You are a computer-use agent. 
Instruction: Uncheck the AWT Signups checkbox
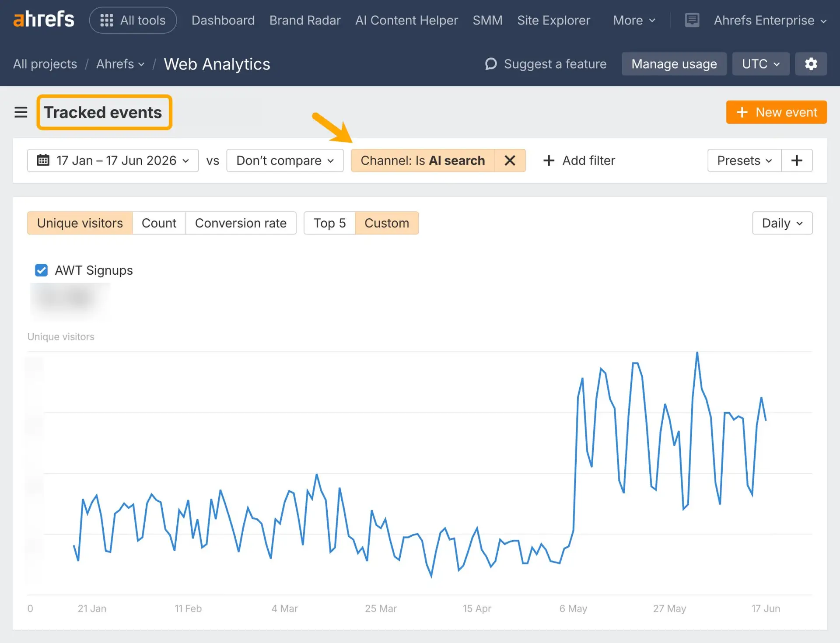click(x=42, y=270)
